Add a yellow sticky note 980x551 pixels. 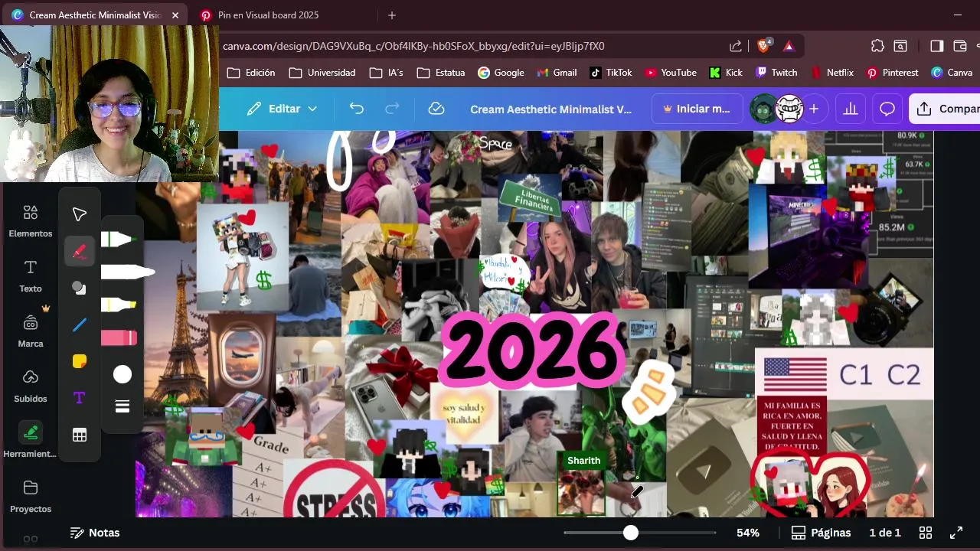click(x=80, y=361)
